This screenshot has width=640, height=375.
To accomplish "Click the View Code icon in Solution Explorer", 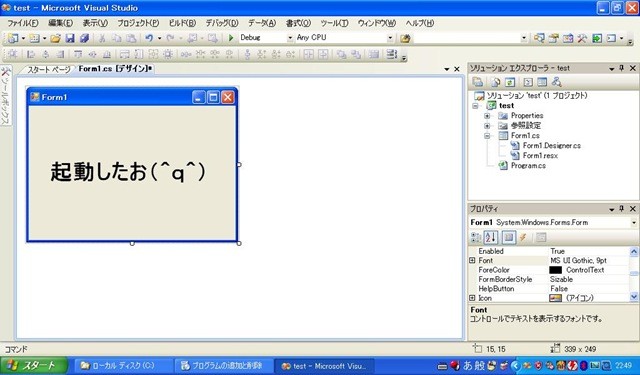I will click(528, 82).
